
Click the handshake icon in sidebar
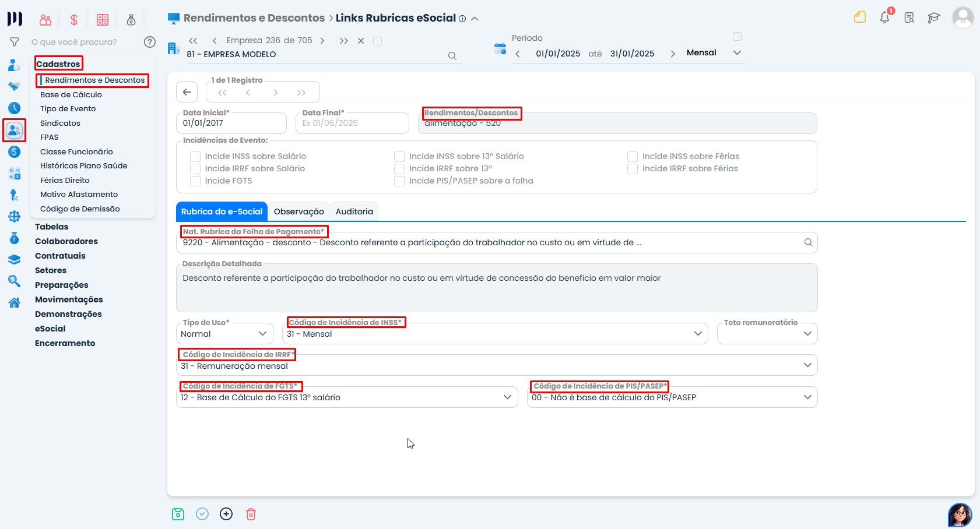pyautogui.click(x=15, y=86)
